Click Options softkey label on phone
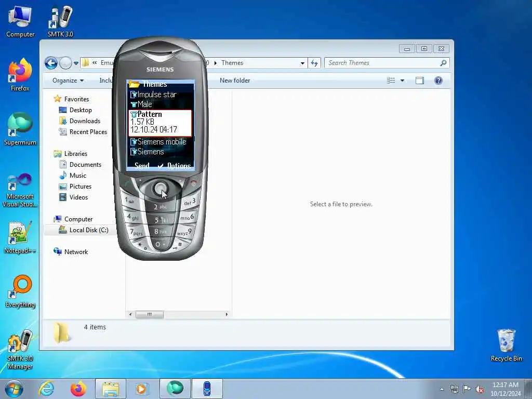Image resolution: width=532 pixels, height=399 pixels. point(179,166)
